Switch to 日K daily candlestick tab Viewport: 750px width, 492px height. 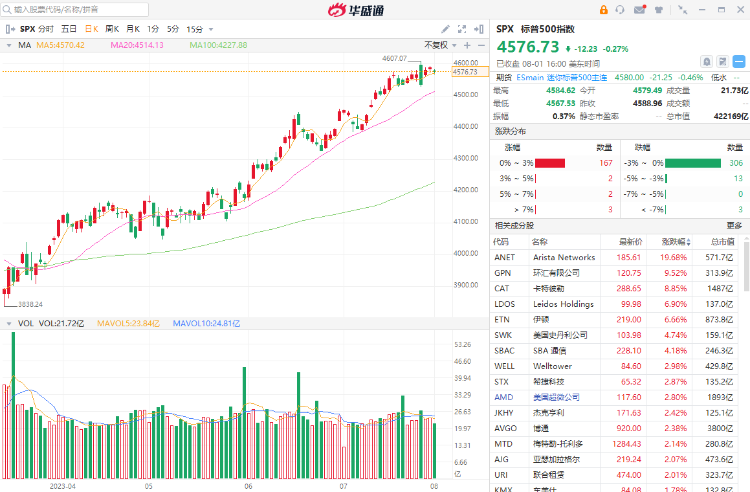pyautogui.click(x=92, y=29)
